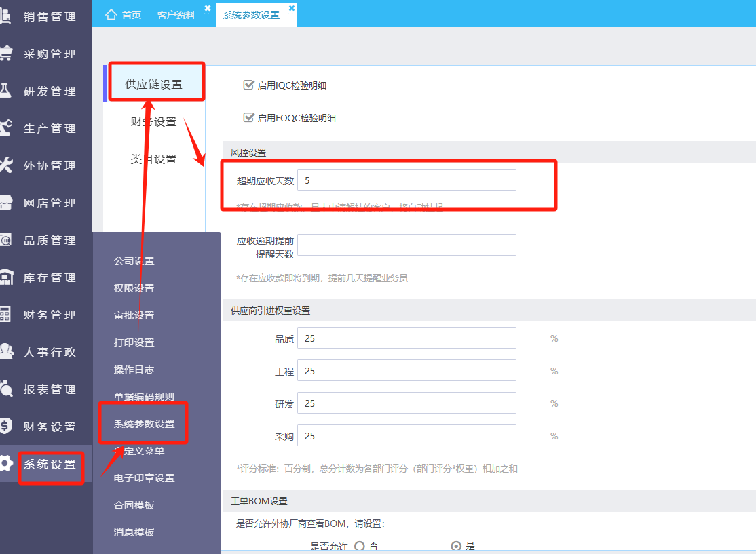Click the 人事行政 people icon
Viewport: 756px width, 554px height.
coord(6,351)
